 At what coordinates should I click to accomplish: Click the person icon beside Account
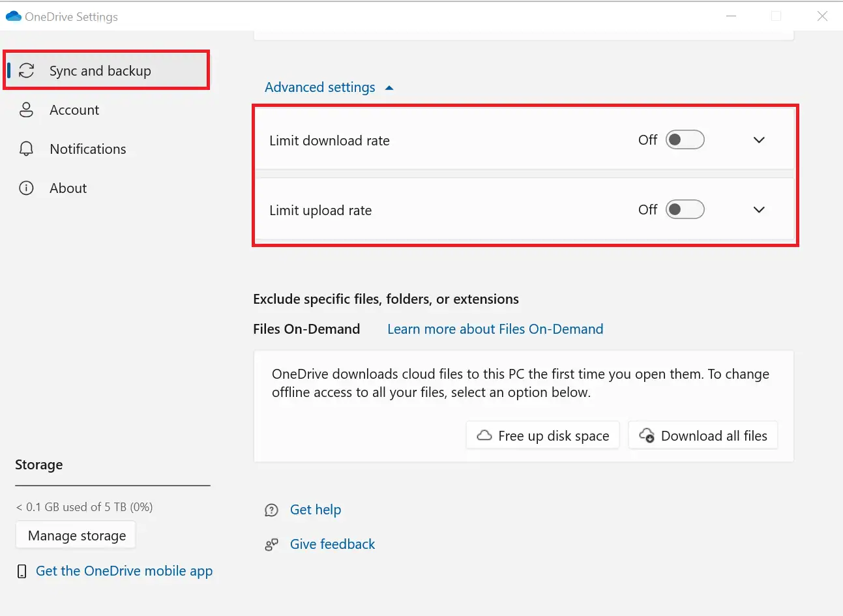point(26,110)
